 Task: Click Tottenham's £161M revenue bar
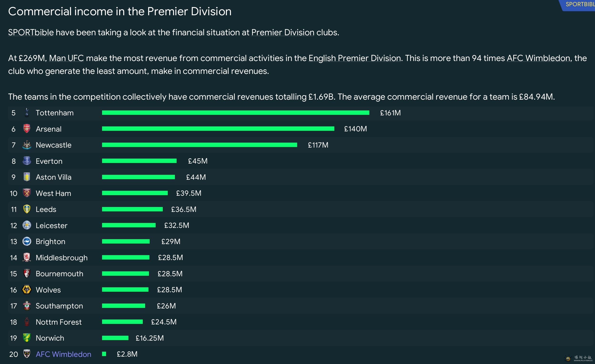pos(235,113)
